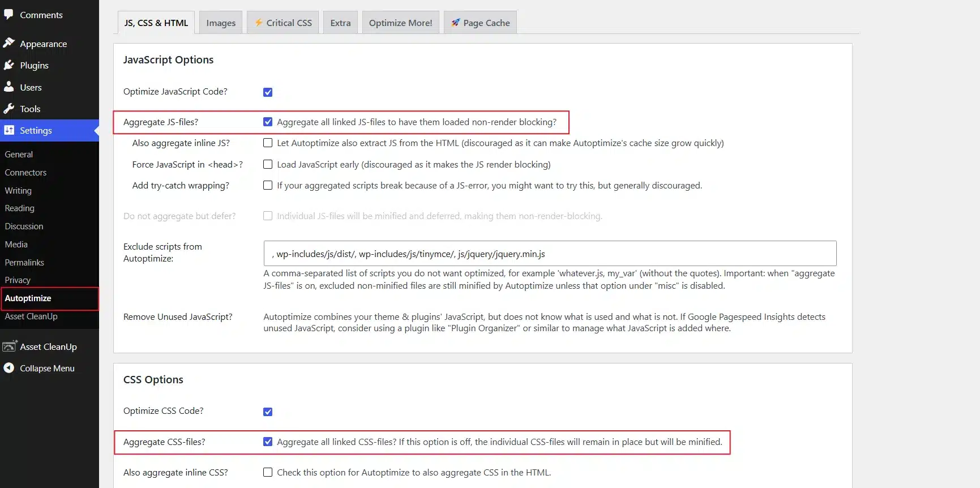
Task: Open the Critical CSS tab
Action: pyautogui.click(x=283, y=23)
